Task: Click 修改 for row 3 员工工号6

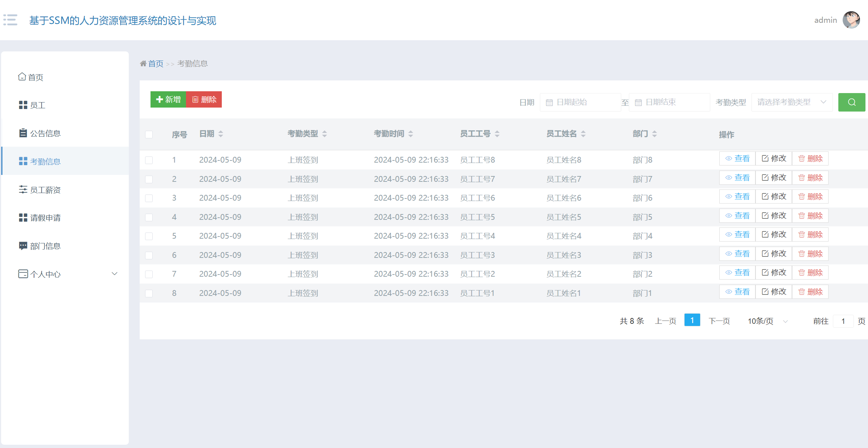Action: click(x=774, y=197)
